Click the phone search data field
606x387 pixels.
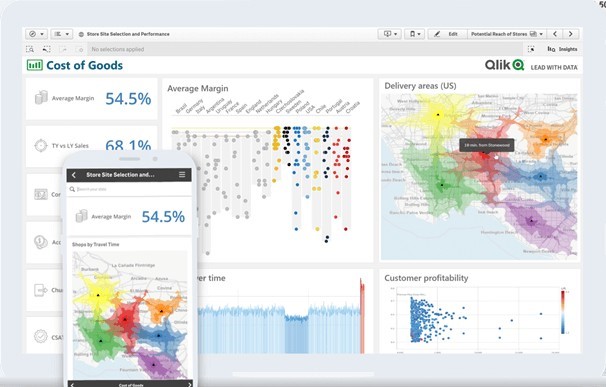129,189
